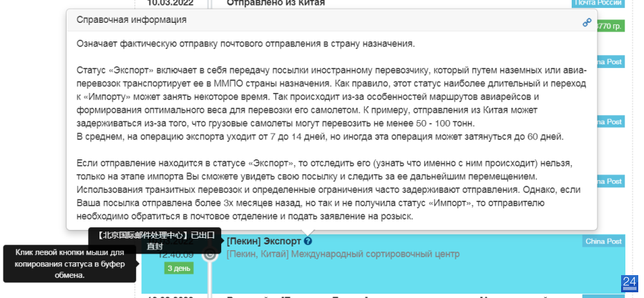Click the Отправлено из Китая status title
644x298 pixels.
(275, 4)
